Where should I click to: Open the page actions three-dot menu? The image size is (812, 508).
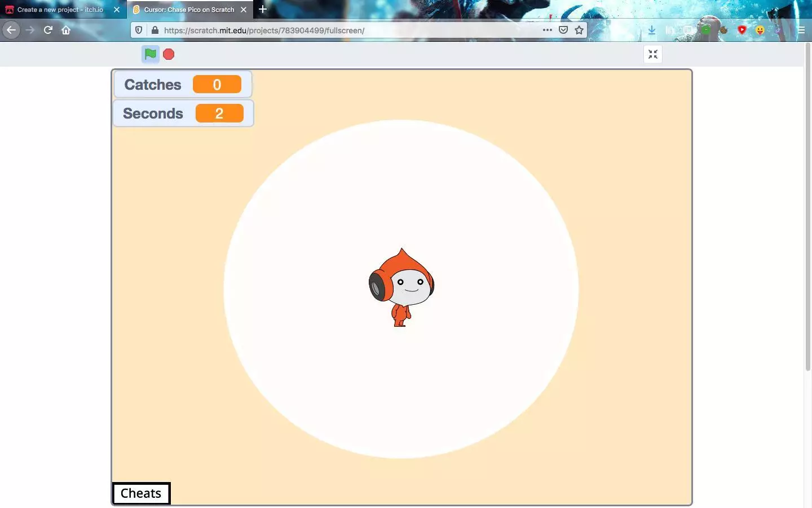547,30
